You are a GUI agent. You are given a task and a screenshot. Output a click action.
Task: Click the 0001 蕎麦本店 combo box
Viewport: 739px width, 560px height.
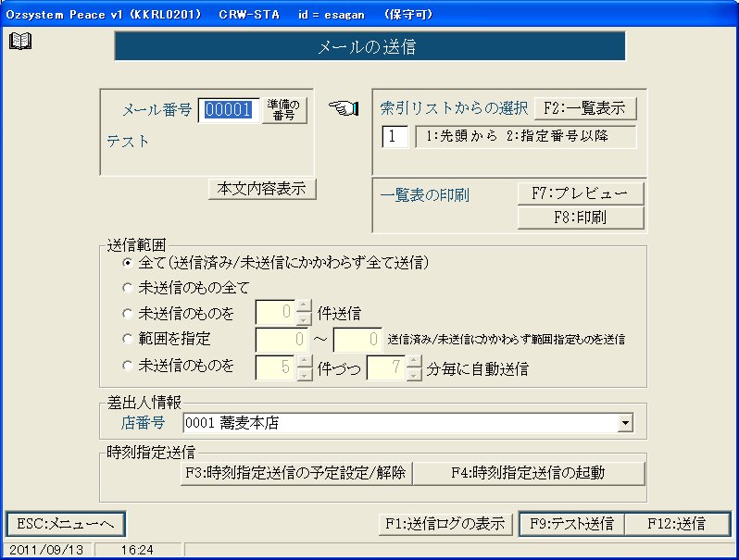407,423
